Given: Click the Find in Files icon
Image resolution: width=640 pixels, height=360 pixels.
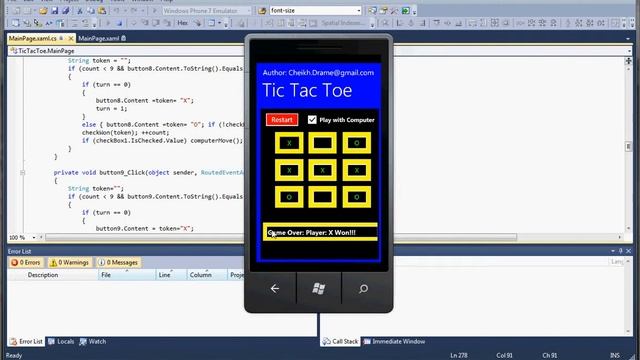Looking at the screenshot, I should coord(262,11).
